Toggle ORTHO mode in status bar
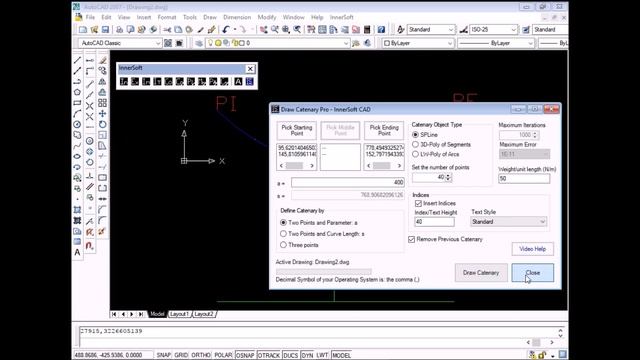The height and width of the screenshot is (360, 640). (x=201, y=355)
